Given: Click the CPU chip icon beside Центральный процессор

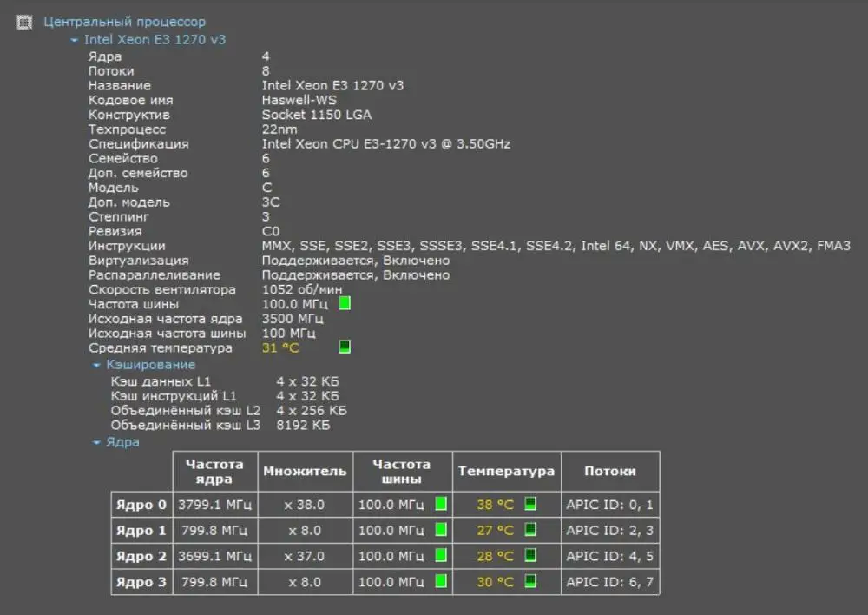Looking at the screenshot, I should coord(24,23).
